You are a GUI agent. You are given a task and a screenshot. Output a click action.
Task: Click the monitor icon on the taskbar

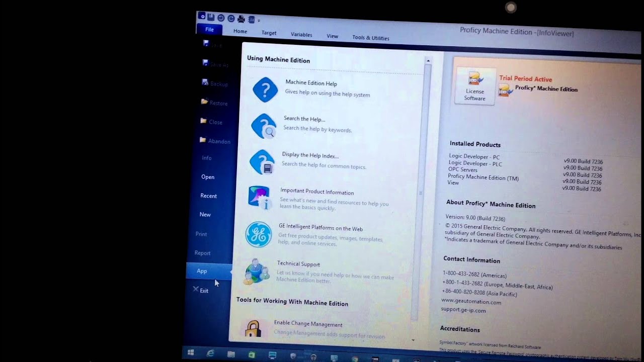click(x=273, y=356)
